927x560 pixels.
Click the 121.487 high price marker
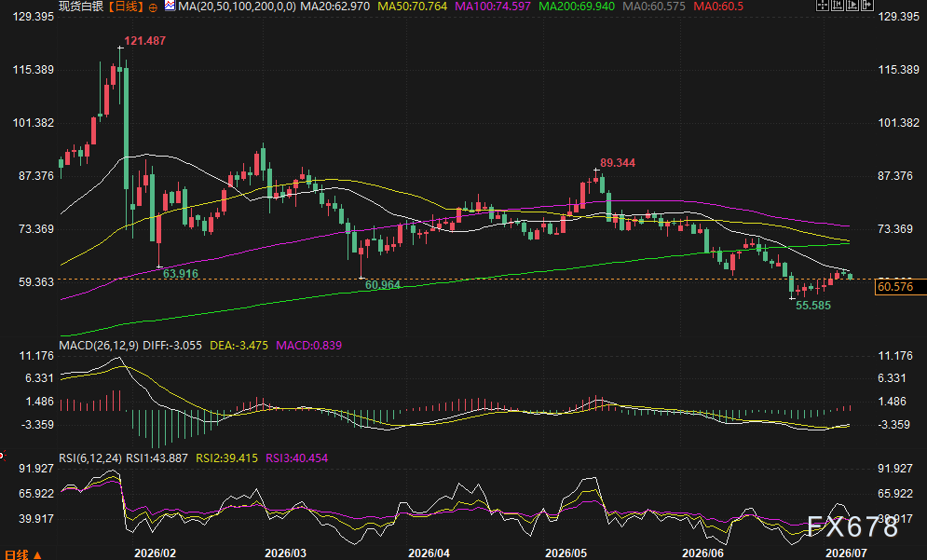pos(144,41)
